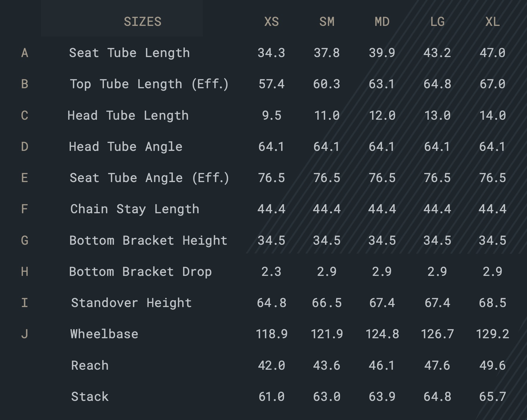Select the Bottom Bracket Drop label

[140, 271]
